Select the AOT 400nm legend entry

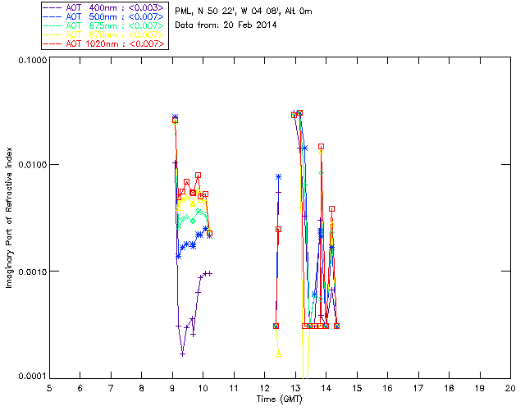tap(104, 7)
